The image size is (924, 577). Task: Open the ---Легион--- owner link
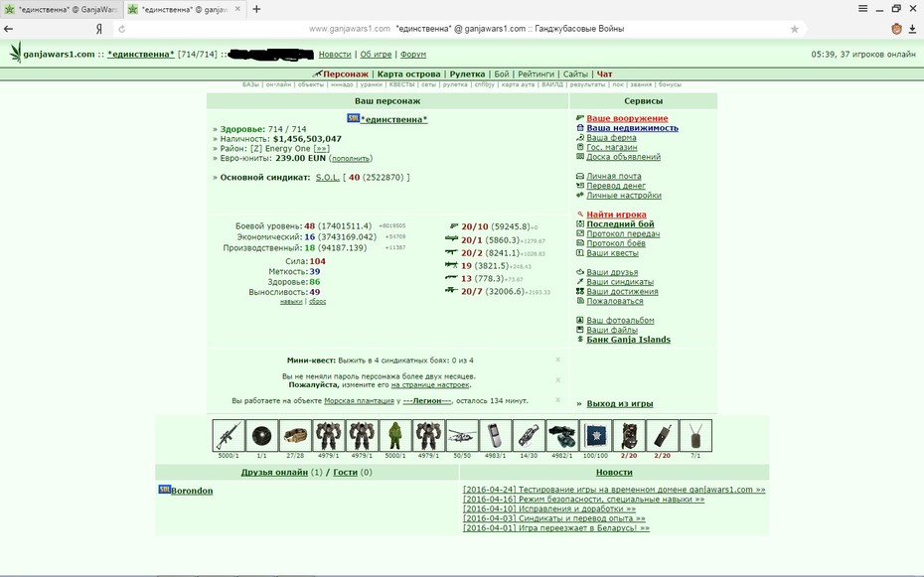[426, 401]
